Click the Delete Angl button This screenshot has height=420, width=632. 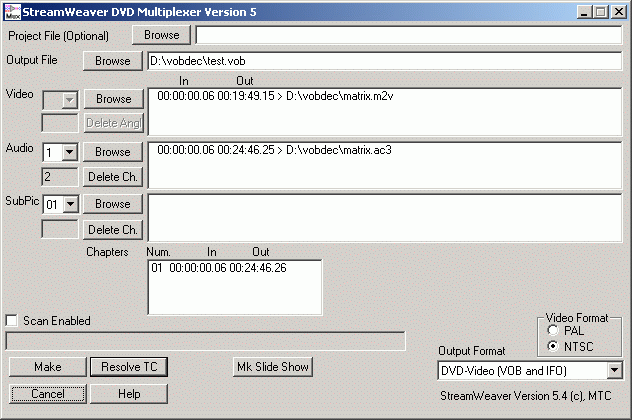tap(113, 123)
